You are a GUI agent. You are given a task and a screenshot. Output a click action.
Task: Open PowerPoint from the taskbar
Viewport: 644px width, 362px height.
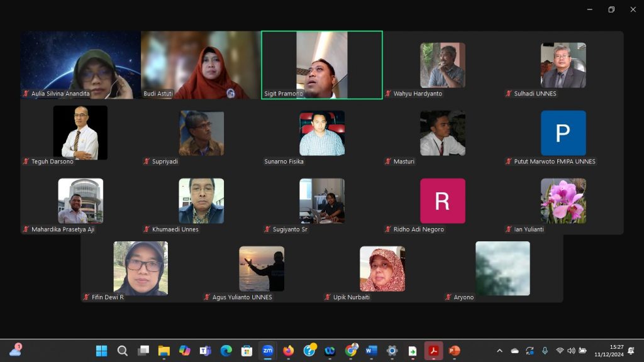pos(454,351)
